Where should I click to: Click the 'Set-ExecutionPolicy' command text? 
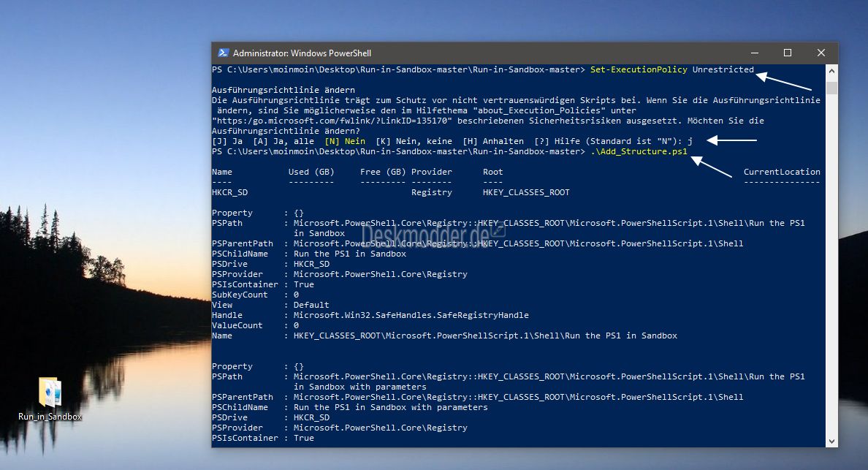coord(639,69)
